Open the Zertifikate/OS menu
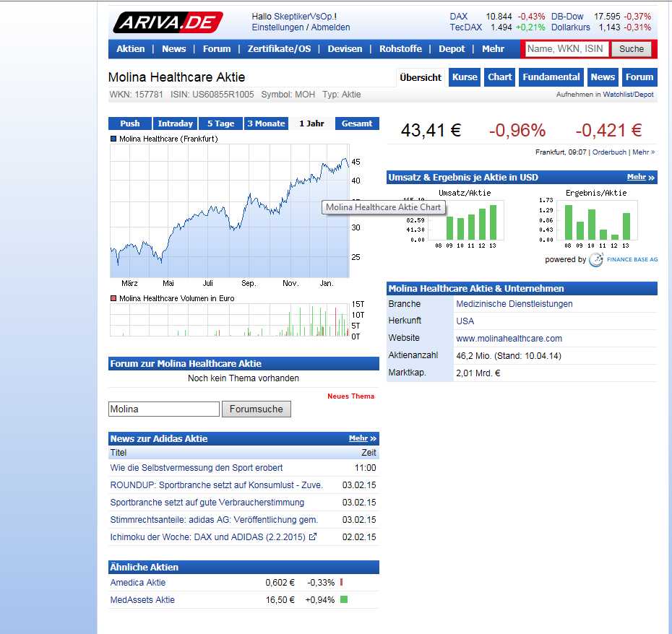 [280, 49]
